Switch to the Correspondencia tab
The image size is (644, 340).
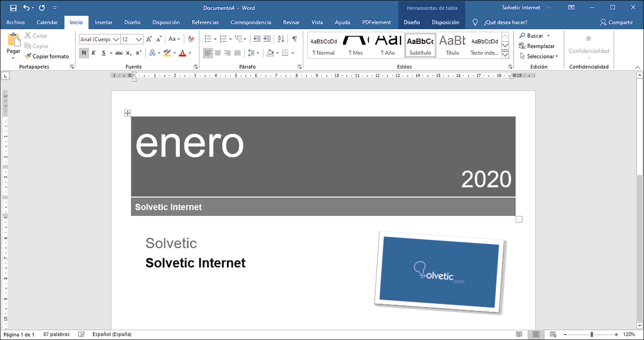[x=251, y=23]
